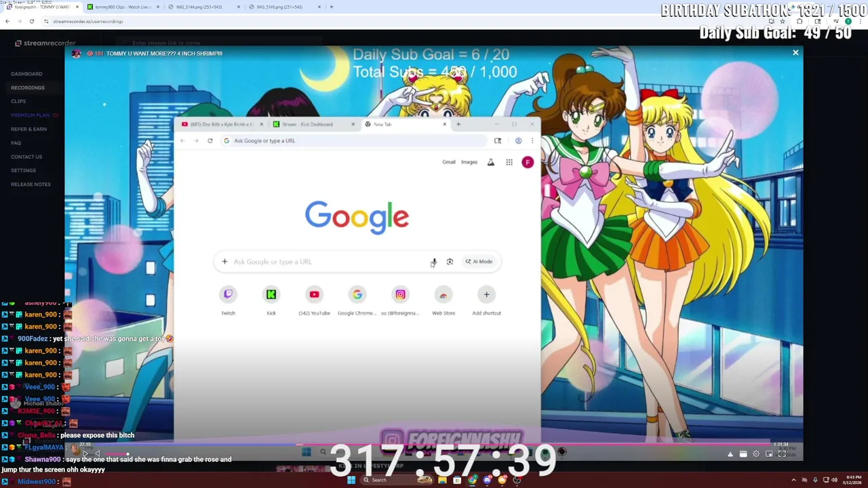
Task: Enter fullscreen video mode
Action: pos(782,454)
